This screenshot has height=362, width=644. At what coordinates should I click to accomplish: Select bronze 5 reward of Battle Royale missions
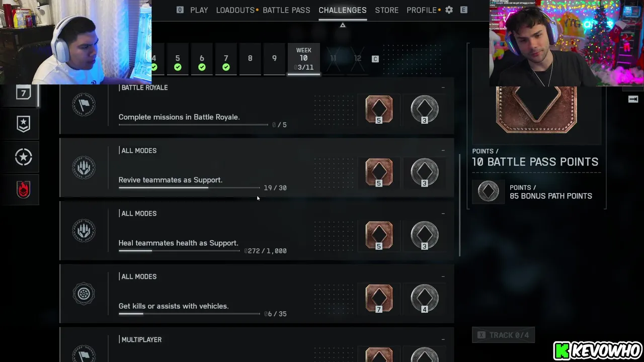click(379, 109)
